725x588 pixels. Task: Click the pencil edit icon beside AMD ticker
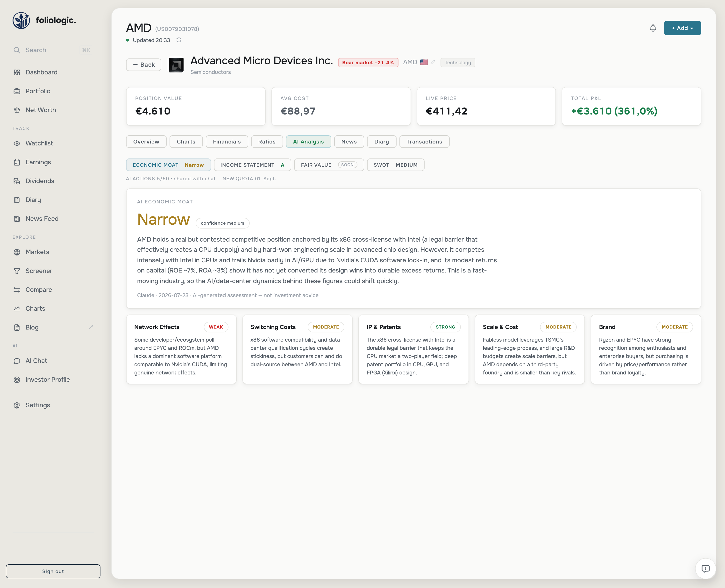(433, 62)
